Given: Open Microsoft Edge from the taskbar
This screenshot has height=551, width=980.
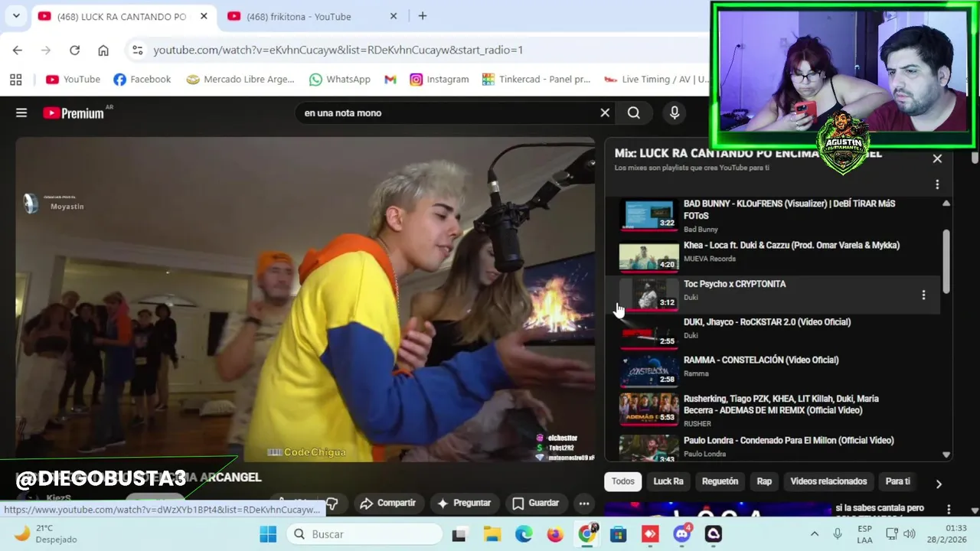Looking at the screenshot, I should pyautogui.click(x=524, y=534).
